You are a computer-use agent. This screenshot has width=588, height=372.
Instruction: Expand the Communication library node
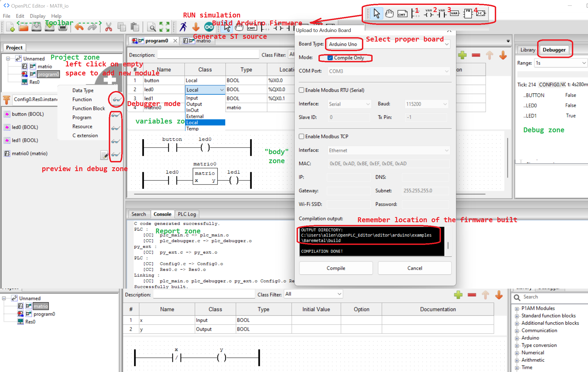pyautogui.click(x=517, y=331)
